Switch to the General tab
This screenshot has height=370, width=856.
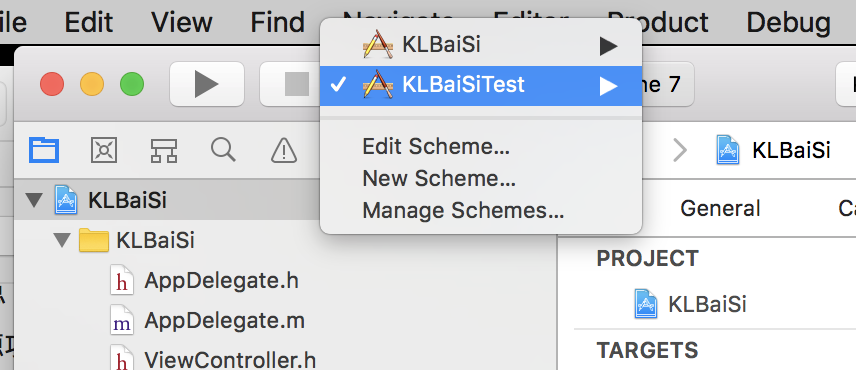pos(720,208)
